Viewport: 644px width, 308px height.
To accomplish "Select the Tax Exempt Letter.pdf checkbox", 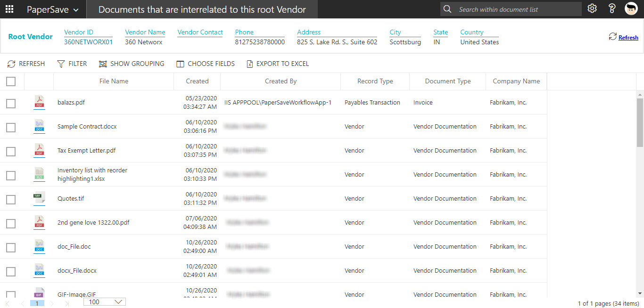I will 11,151.
